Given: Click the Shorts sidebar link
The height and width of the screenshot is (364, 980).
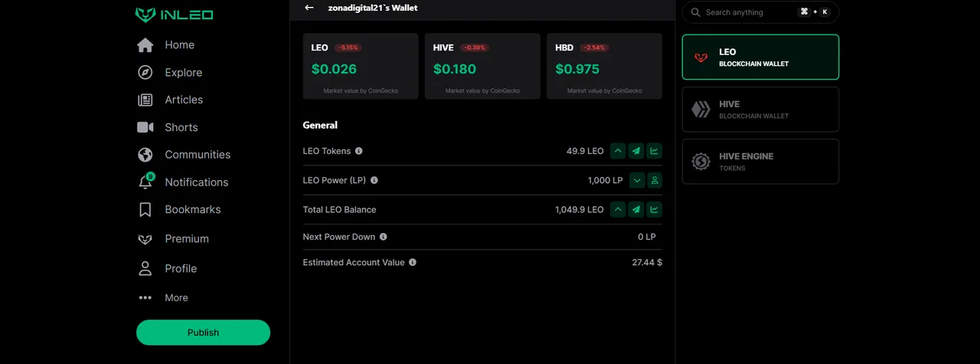Looking at the screenshot, I should [x=181, y=127].
